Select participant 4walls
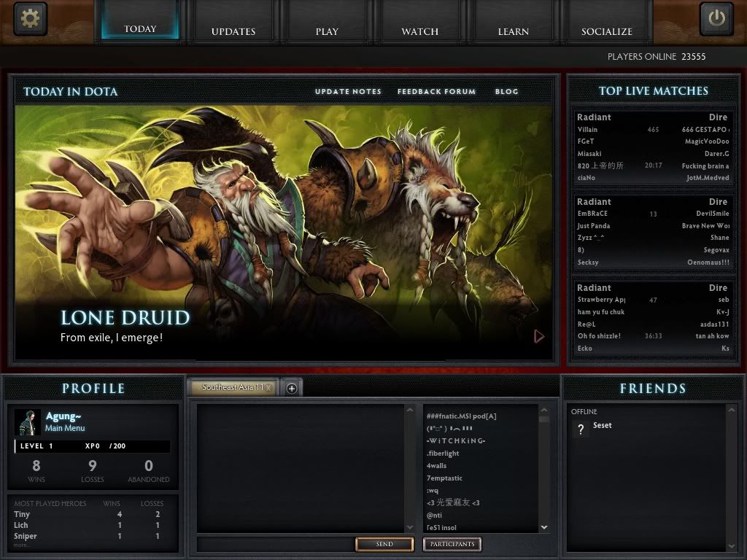The height and width of the screenshot is (560, 747). [x=436, y=466]
